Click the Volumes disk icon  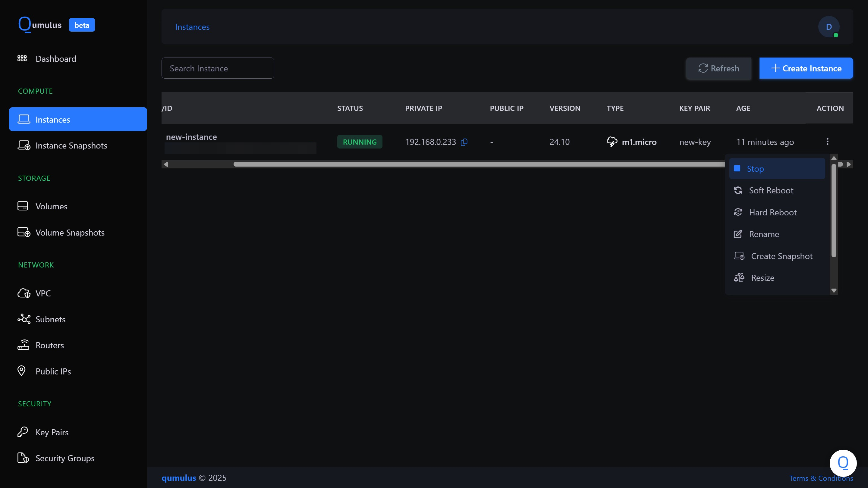(23, 206)
